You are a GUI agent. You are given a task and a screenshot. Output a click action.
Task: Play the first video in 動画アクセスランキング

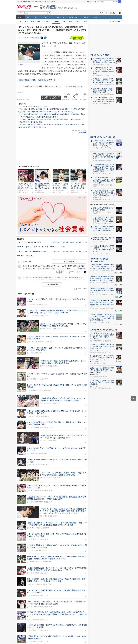119,210
